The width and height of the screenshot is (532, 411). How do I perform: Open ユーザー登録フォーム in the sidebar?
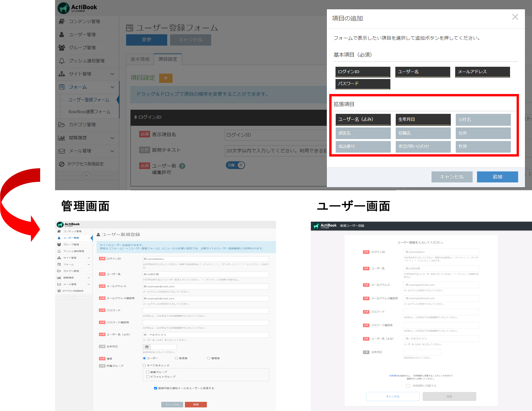[x=89, y=100]
